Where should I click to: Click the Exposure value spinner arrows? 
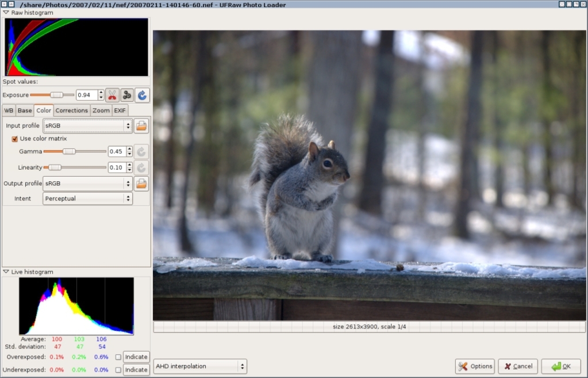point(101,95)
